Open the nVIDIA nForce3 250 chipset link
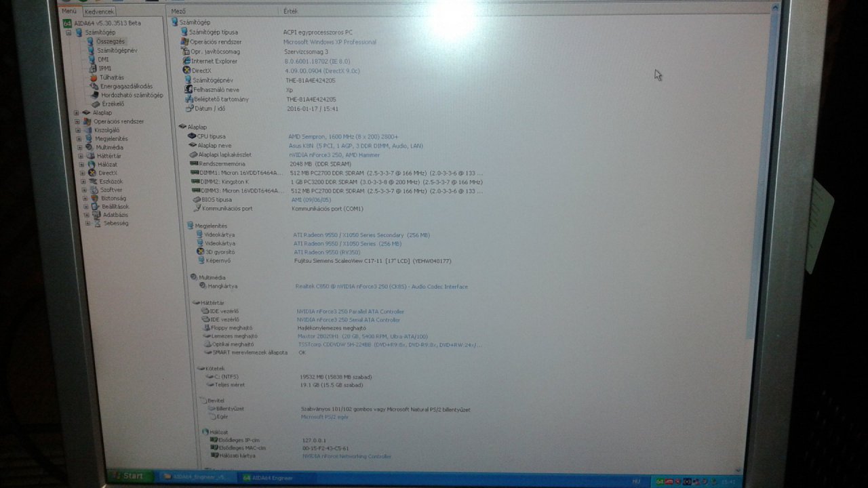 tap(335, 155)
